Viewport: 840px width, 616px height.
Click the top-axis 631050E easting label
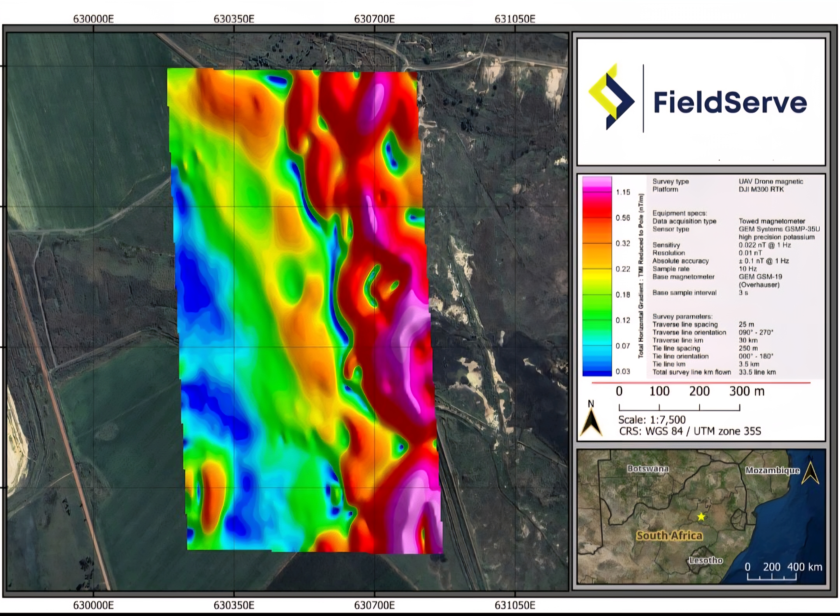coord(515,19)
